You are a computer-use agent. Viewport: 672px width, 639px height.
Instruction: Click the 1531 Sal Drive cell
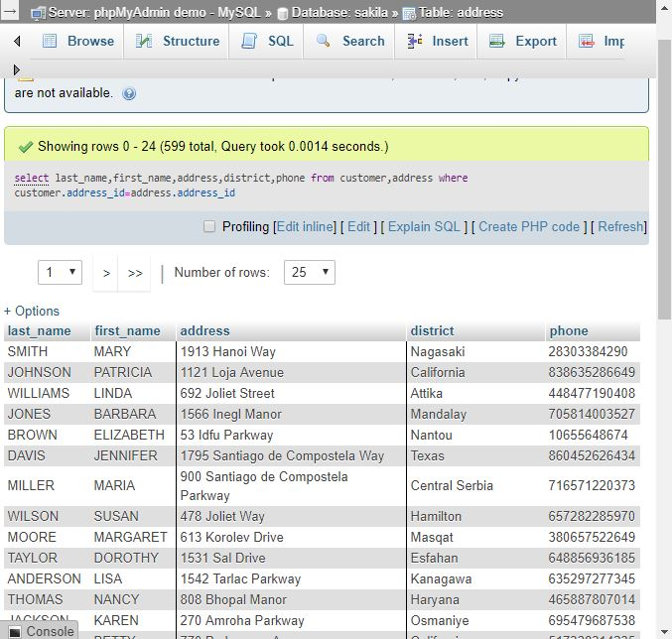(291, 558)
